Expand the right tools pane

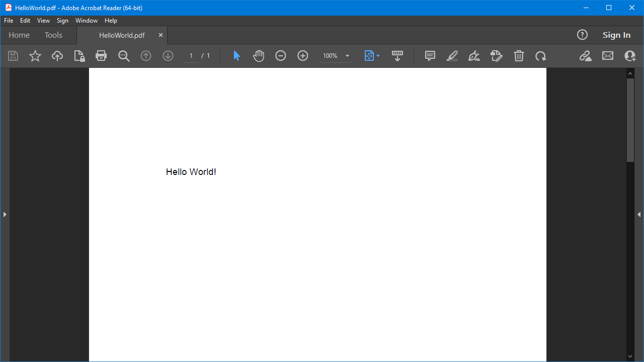[639, 214]
